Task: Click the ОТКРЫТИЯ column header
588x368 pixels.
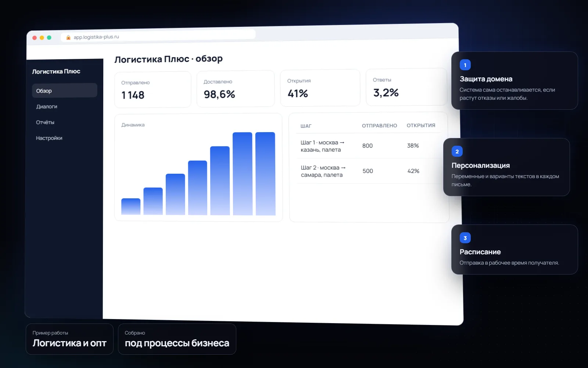Action: pyautogui.click(x=421, y=125)
